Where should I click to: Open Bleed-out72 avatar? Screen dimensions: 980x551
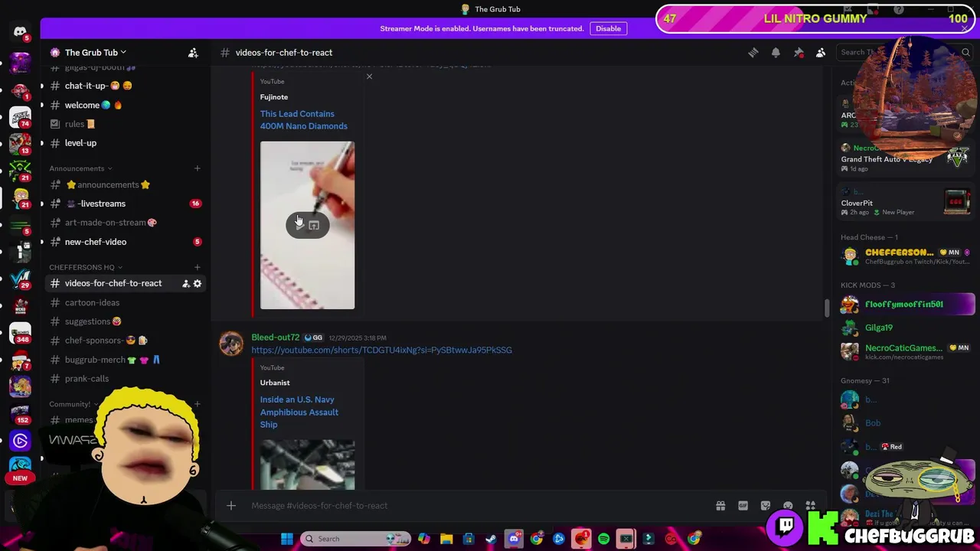tap(231, 344)
